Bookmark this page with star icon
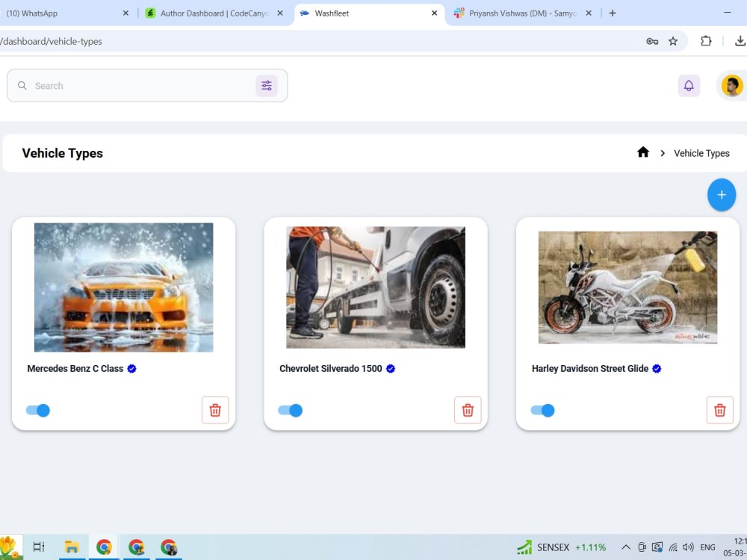 point(673,41)
